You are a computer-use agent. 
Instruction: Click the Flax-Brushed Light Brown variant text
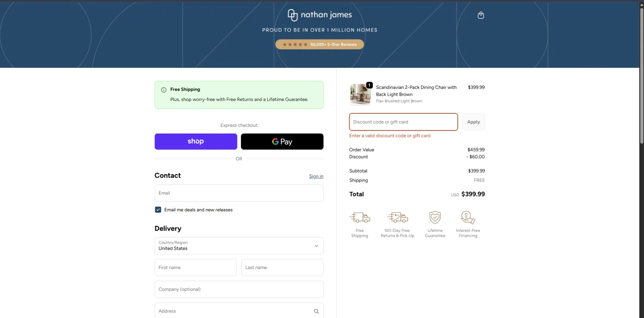pyautogui.click(x=399, y=101)
